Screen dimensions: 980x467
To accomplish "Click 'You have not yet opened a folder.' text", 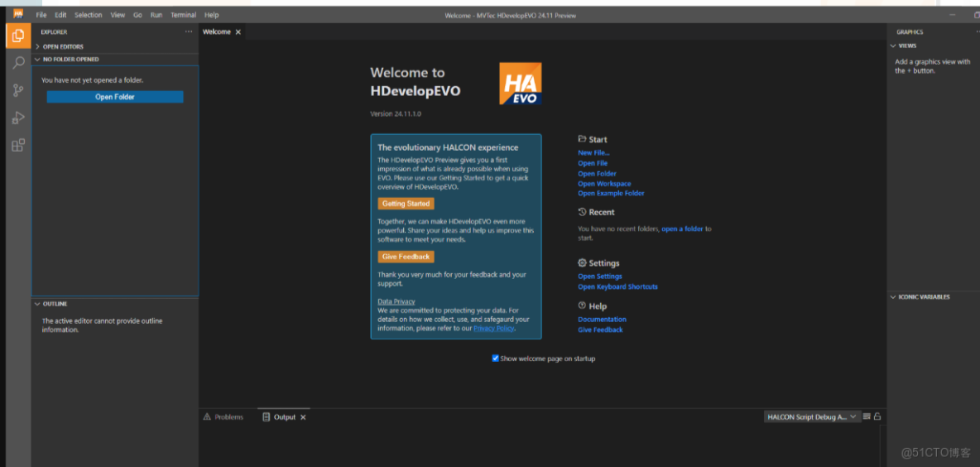I will pyautogui.click(x=92, y=80).
